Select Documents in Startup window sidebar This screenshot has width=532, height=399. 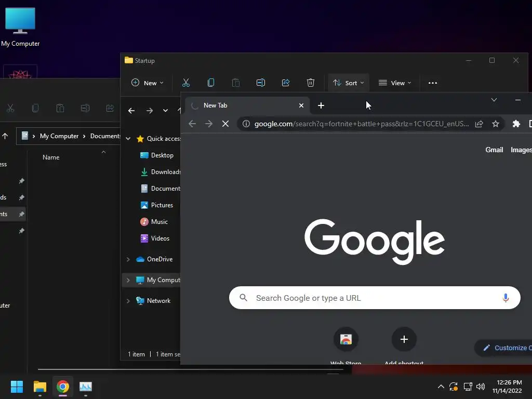click(x=160, y=188)
